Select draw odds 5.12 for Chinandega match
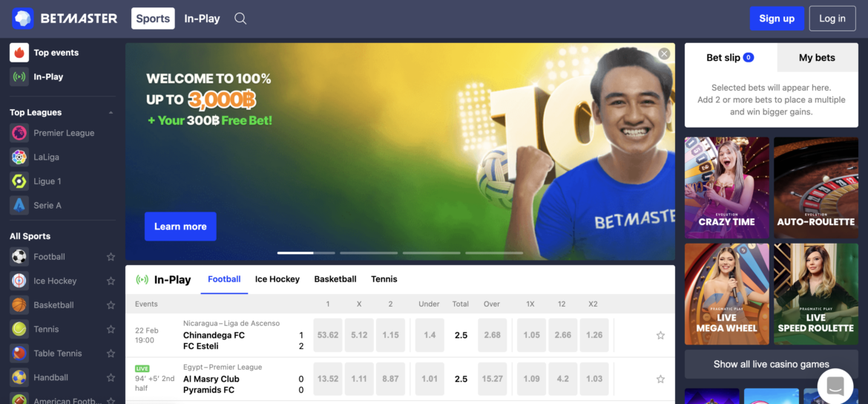Viewport: 868px width, 404px height. click(x=359, y=335)
